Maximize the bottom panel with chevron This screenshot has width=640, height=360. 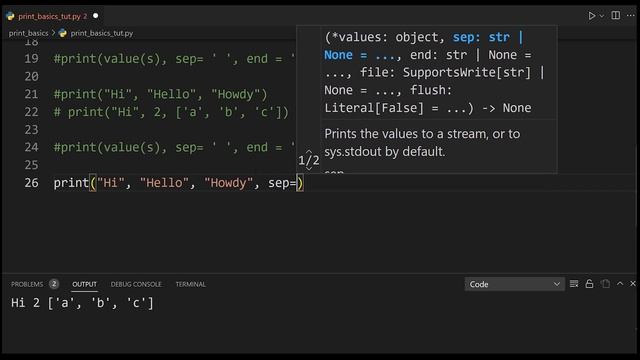pyautogui.click(x=620, y=283)
